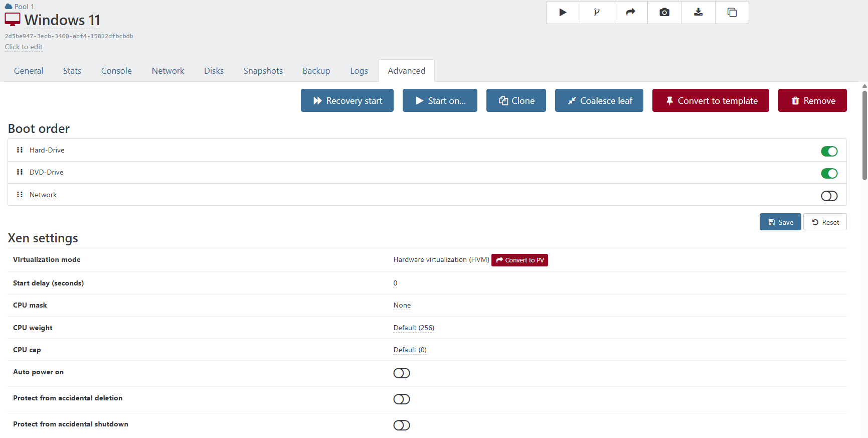This screenshot has height=438, width=868.
Task: View the Logs tab
Action: point(359,71)
